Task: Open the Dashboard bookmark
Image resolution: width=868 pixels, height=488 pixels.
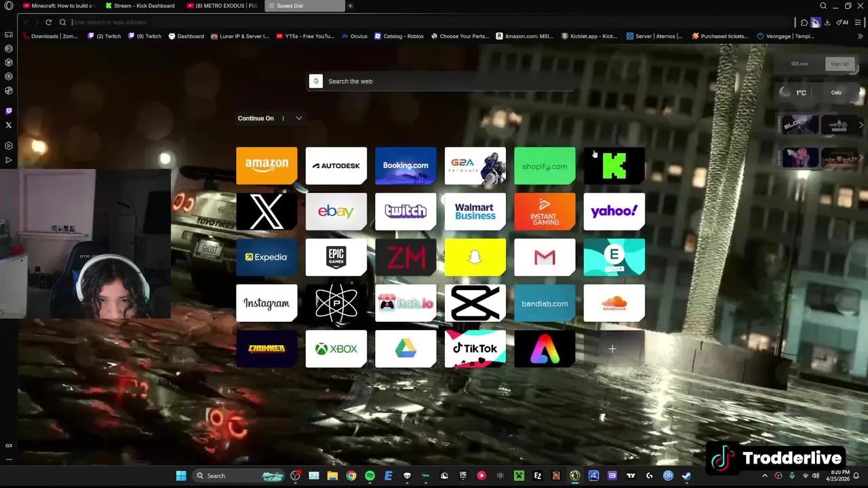Action: click(x=186, y=36)
